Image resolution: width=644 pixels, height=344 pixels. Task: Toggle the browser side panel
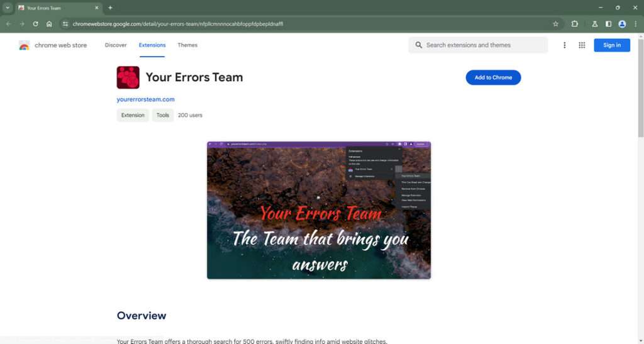coord(608,24)
